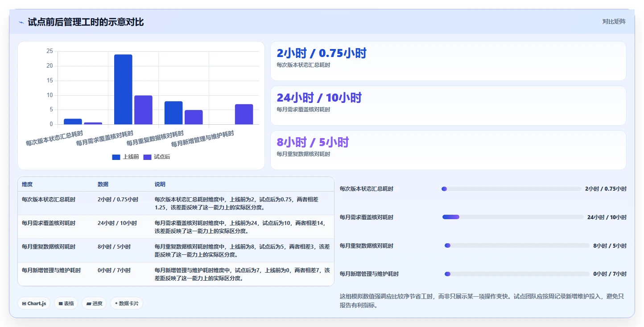
Task: Toggle the 试点后 legend swatch
Action: point(147,157)
